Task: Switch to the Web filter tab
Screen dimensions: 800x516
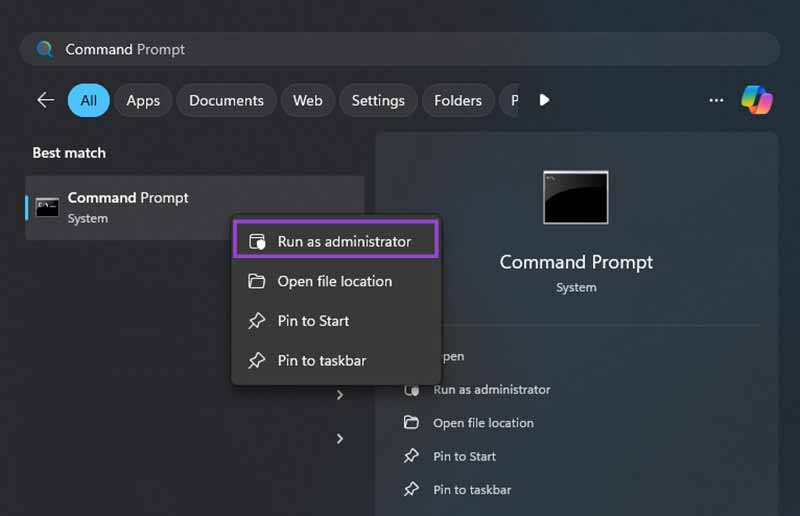Action: click(x=308, y=100)
